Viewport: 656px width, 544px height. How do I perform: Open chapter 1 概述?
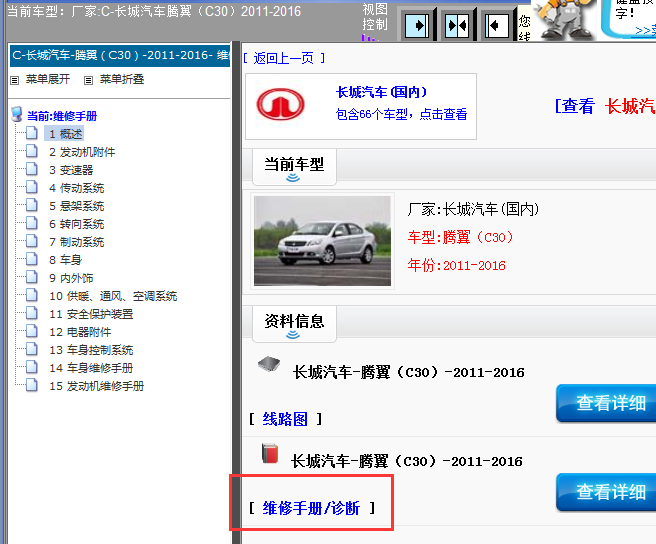click(x=65, y=134)
